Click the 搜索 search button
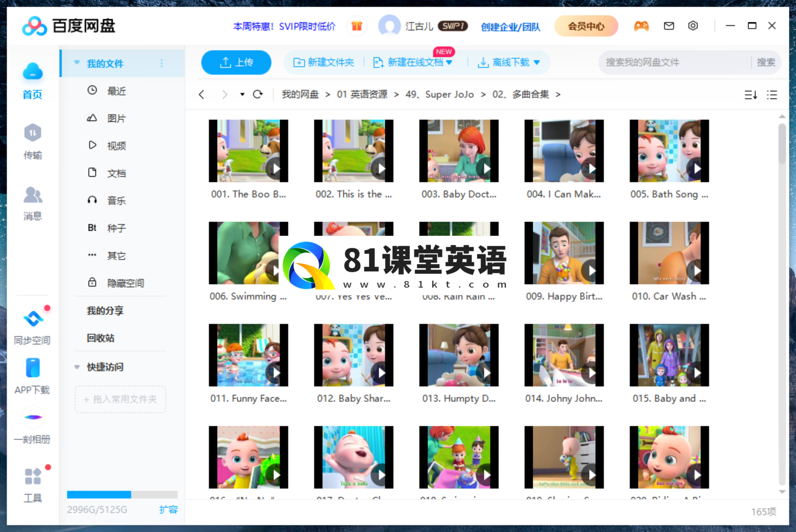This screenshot has height=532, width=796. click(766, 62)
